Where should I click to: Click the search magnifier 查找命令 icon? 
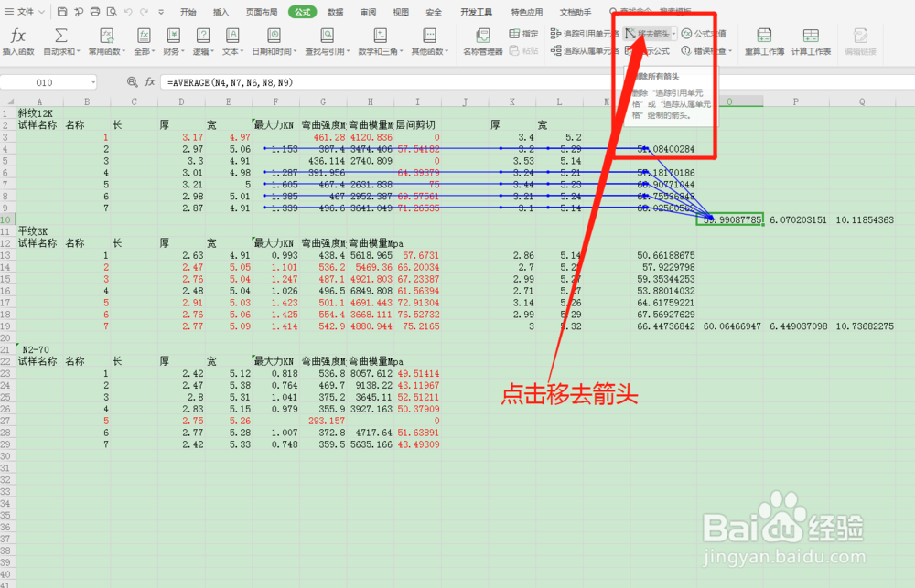pos(613,12)
